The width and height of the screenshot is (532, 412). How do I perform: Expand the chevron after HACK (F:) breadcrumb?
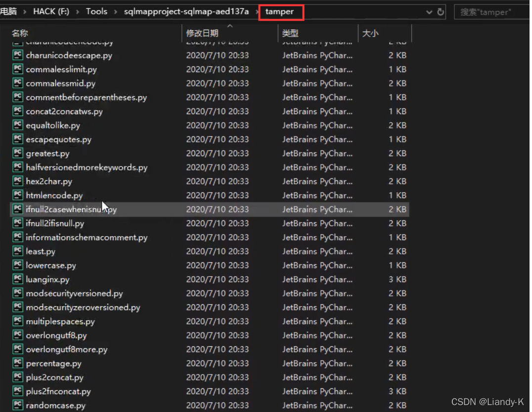point(78,12)
